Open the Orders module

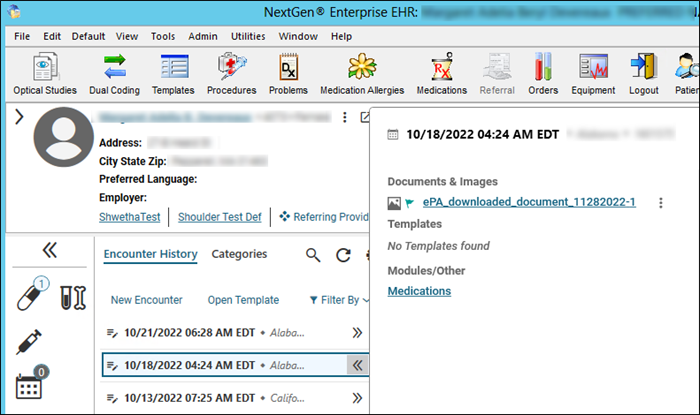(x=543, y=74)
